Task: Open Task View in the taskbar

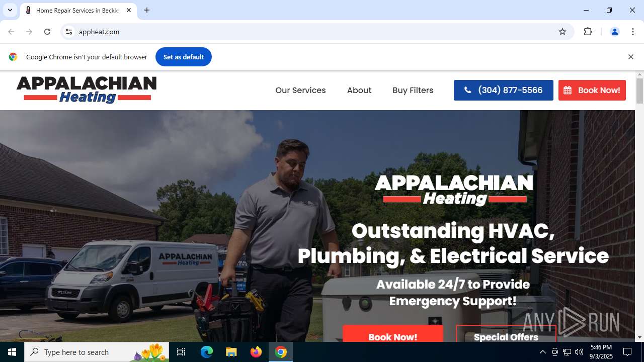Action: click(181, 352)
